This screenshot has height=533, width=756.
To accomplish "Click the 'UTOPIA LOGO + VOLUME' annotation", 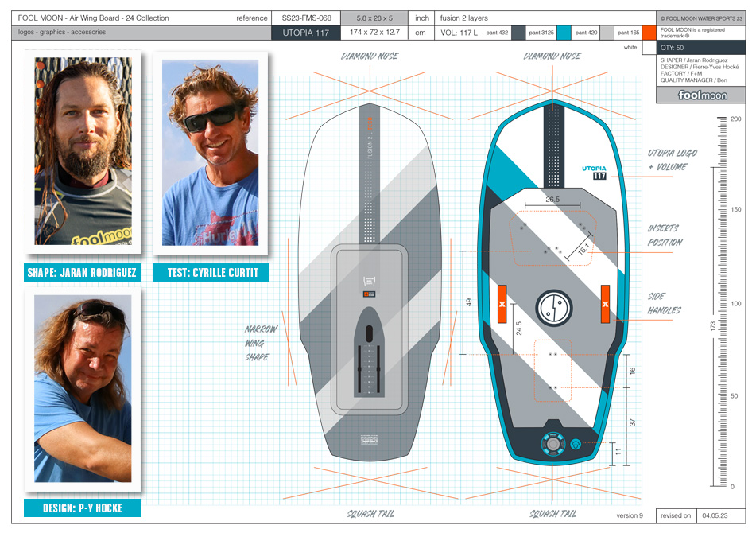I will (672, 160).
